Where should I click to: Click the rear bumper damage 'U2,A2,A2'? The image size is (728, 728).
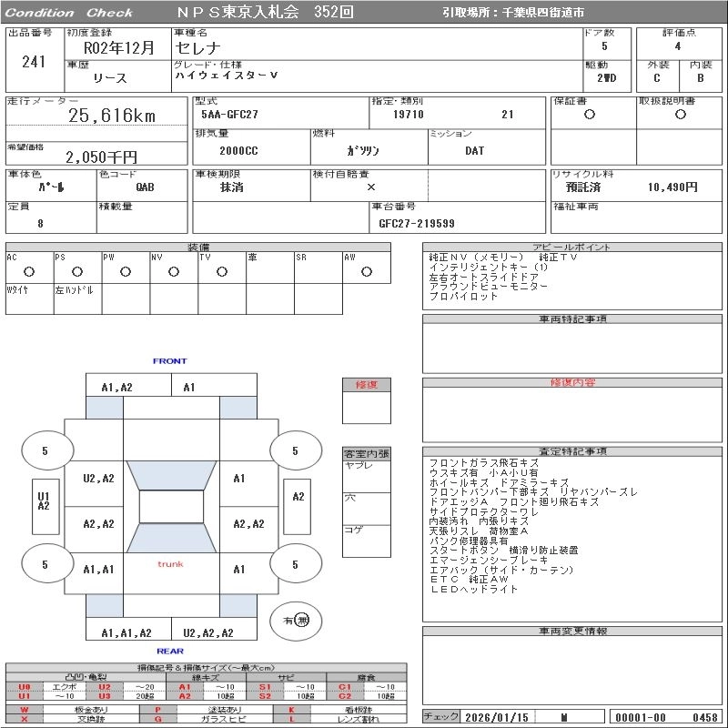(208, 632)
